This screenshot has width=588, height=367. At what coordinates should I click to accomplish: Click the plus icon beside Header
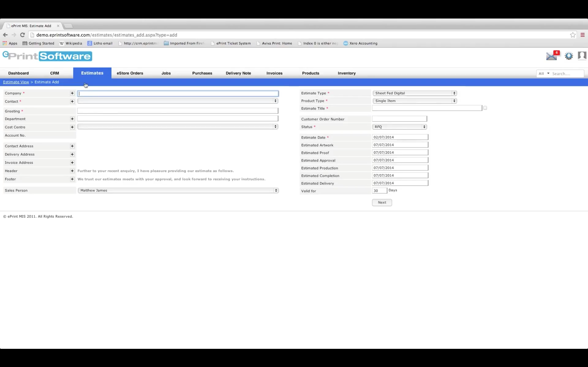point(72,171)
